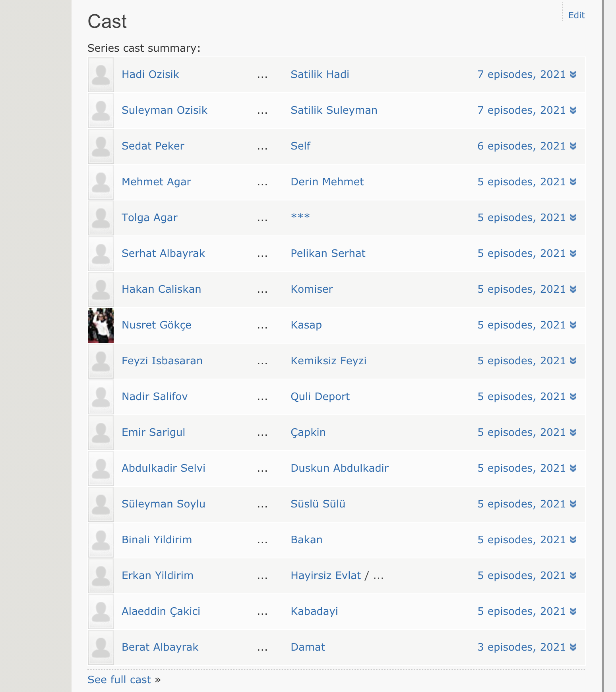616x692 pixels.
Task: Expand Süleyman Soylu's episodes chevron
Action: pyautogui.click(x=573, y=504)
